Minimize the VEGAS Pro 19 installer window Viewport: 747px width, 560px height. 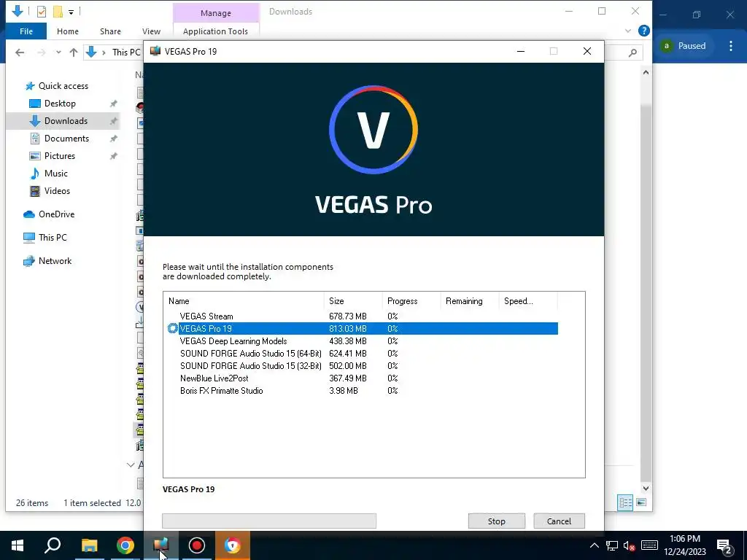pyautogui.click(x=521, y=51)
